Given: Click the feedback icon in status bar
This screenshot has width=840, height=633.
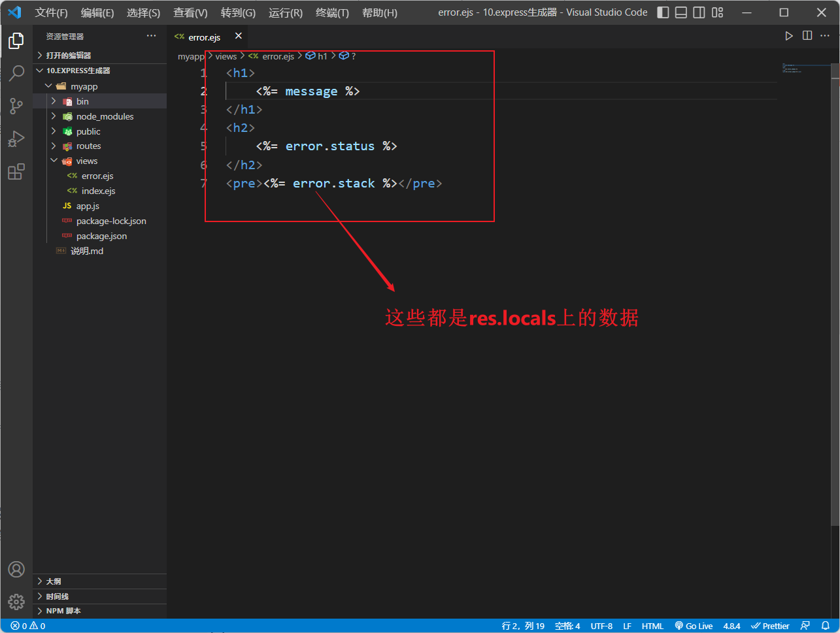Looking at the screenshot, I should [x=805, y=626].
